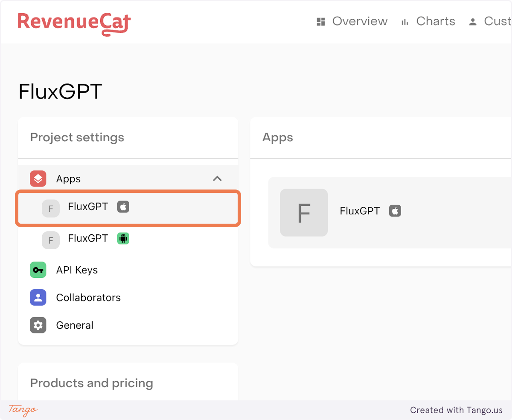Go to the Collaborators label
This screenshot has height=420, width=512.
point(88,297)
